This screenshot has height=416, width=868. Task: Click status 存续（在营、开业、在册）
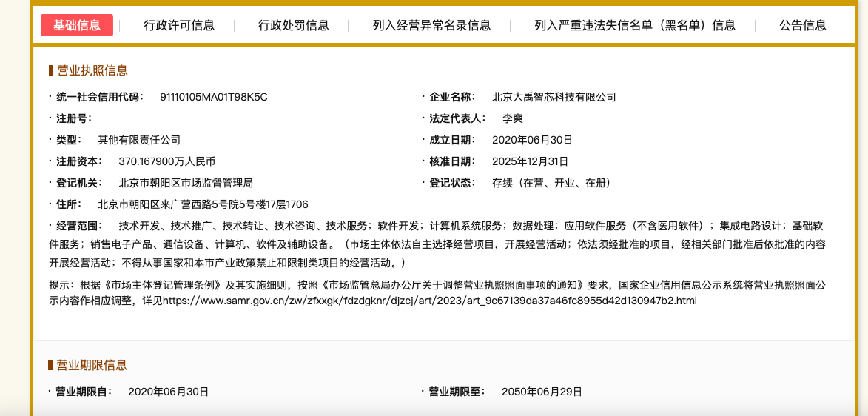point(551,183)
